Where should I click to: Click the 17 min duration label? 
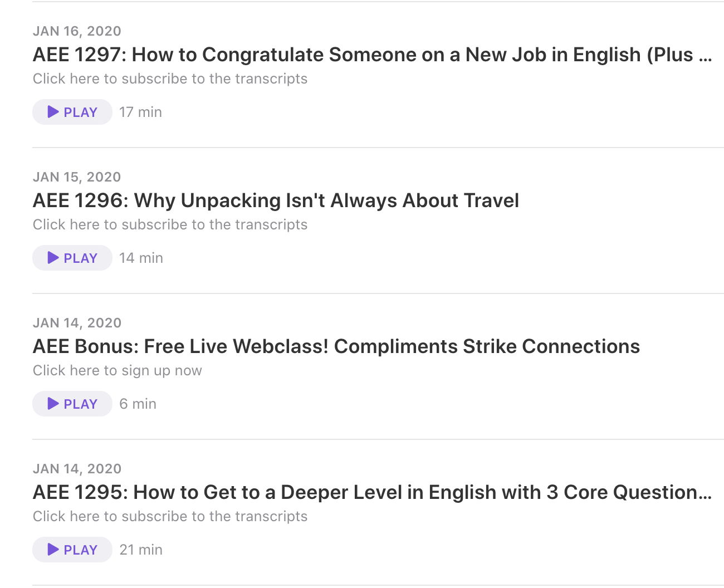pyautogui.click(x=140, y=112)
